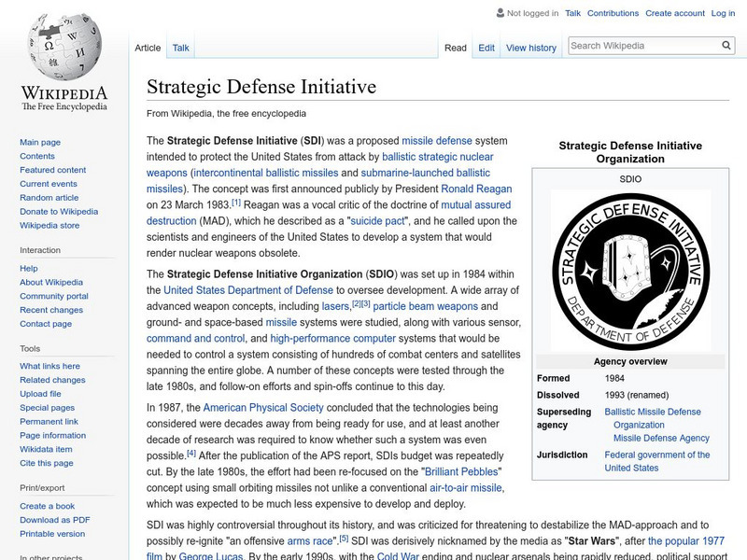This screenshot has height=560, width=747.
Task: Open citation footnote [1]
Action: tap(236, 203)
